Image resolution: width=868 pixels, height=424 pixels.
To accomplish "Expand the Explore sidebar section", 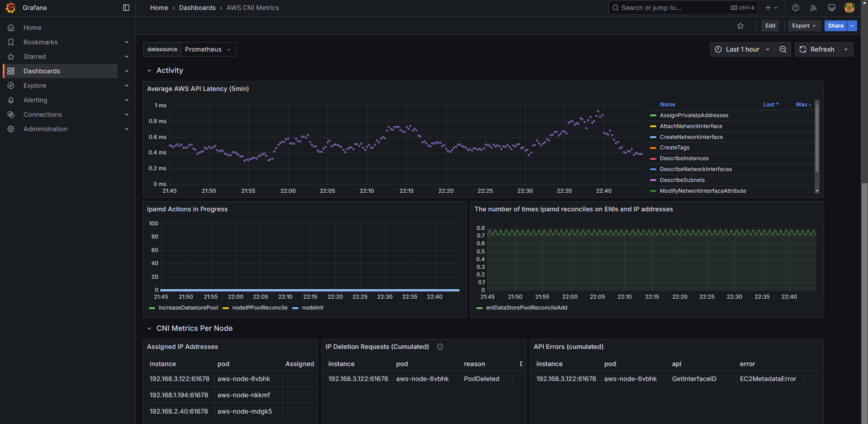I will coord(127,86).
